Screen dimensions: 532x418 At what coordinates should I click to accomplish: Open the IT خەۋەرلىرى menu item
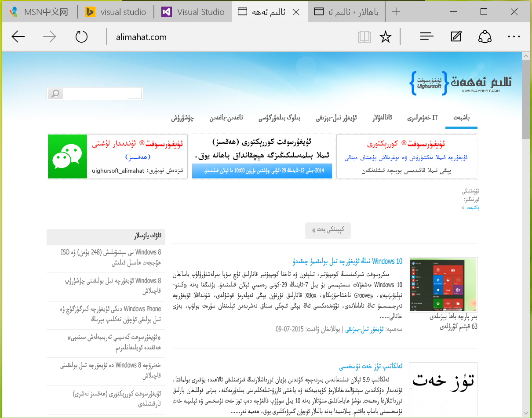[x=422, y=118]
